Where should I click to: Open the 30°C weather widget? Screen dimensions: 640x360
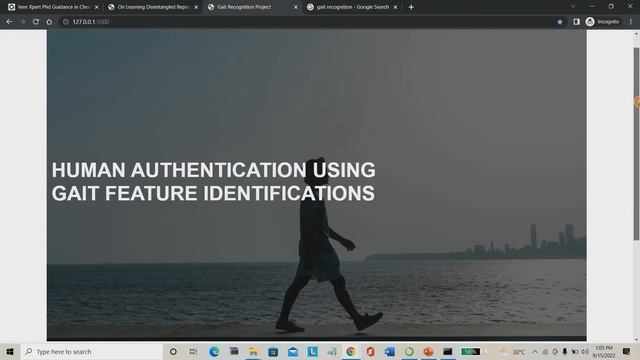[513, 351]
